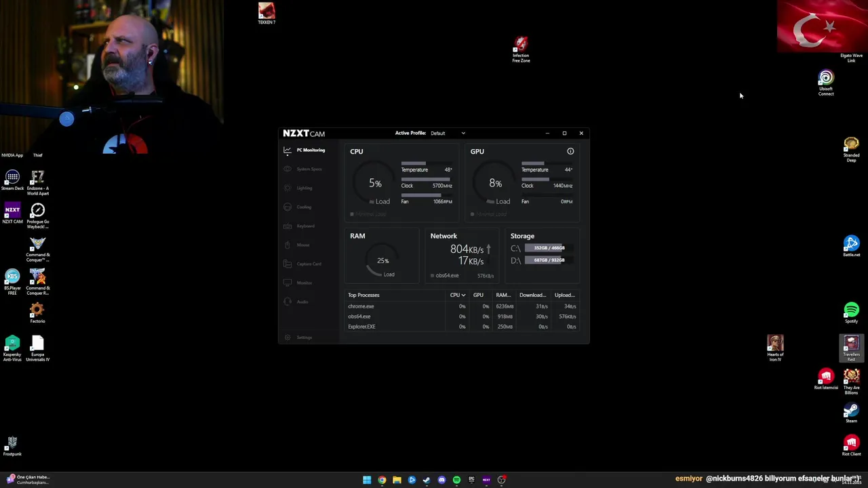Launch Ubisoft Connect desktop icon
The height and width of the screenshot is (488, 868).
coord(826,83)
